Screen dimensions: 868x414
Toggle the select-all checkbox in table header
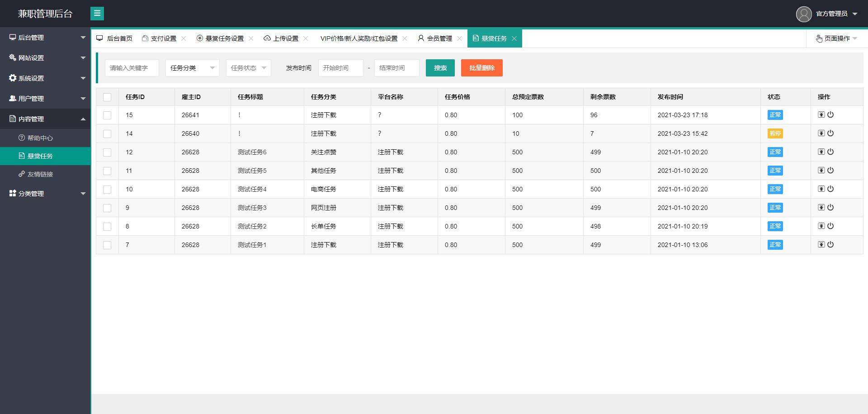tap(107, 97)
